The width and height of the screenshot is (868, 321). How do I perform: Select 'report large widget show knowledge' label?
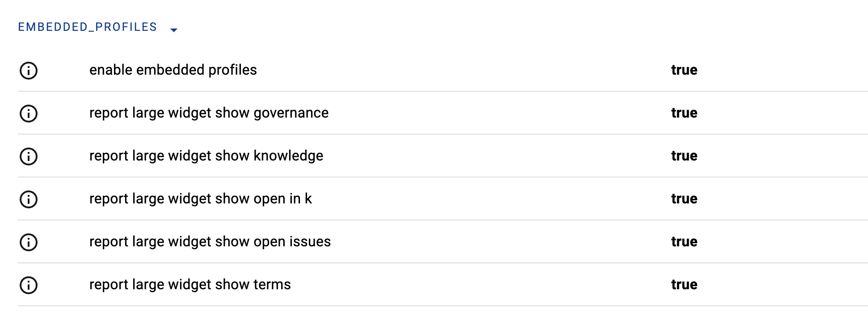click(206, 156)
